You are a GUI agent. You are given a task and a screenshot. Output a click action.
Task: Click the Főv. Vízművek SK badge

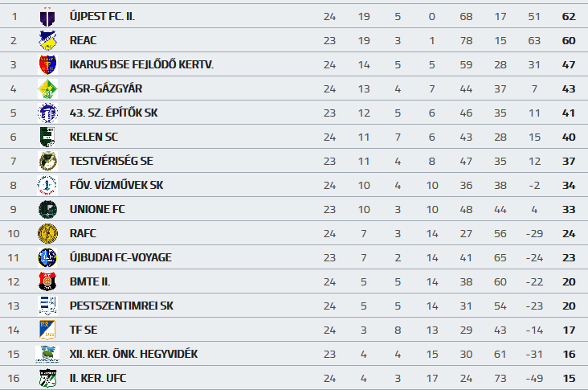click(47, 185)
